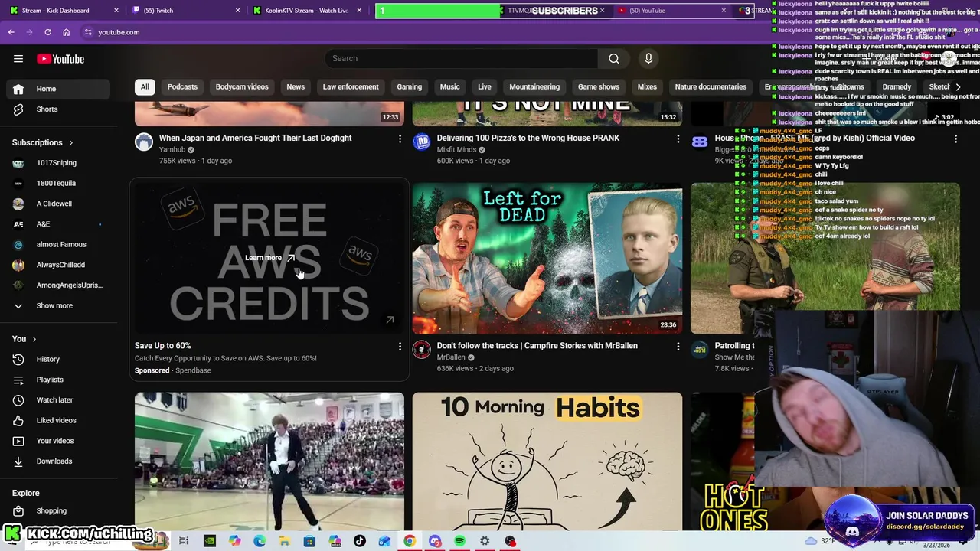The width and height of the screenshot is (980, 551).
Task: Select the All filter chip
Action: pyautogui.click(x=145, y=86)
